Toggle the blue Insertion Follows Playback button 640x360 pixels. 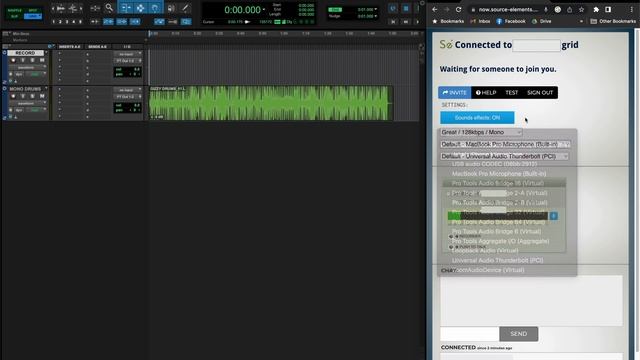[135, 21]
